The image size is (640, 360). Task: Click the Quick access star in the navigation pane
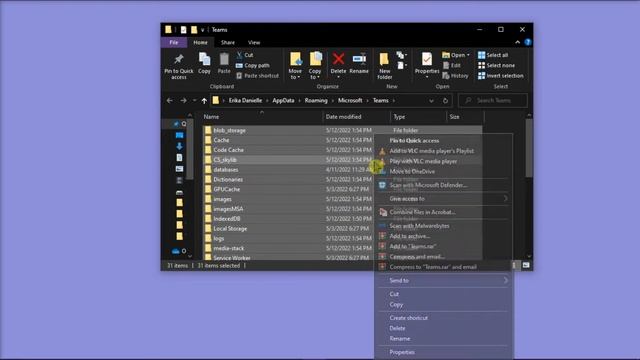click(176, 124)
